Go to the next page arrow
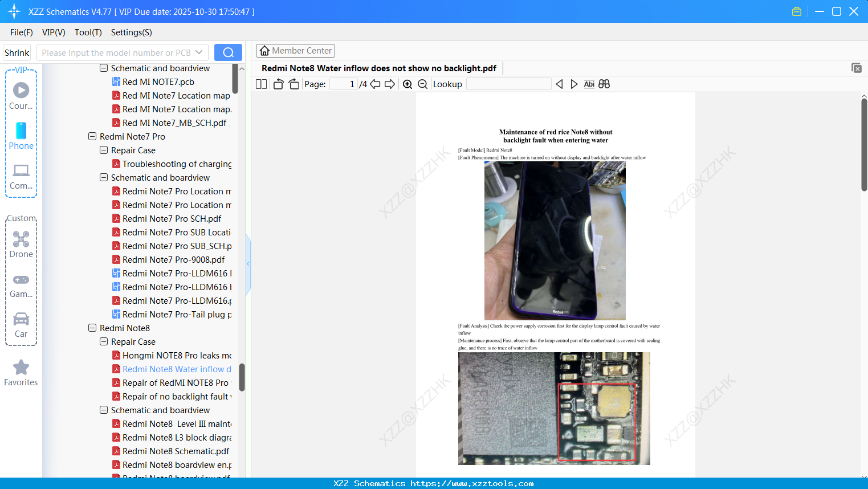The width and height of the screenshot is (868, 489). point(390,84)
